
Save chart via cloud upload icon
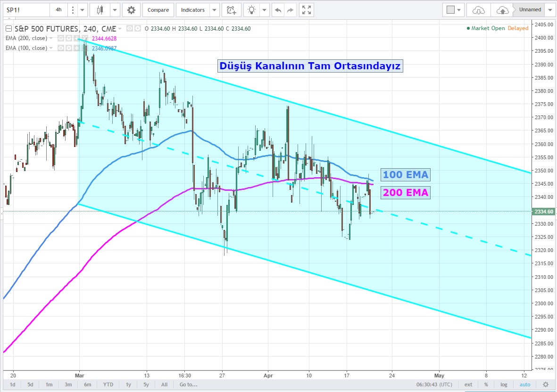pos(503,10)
